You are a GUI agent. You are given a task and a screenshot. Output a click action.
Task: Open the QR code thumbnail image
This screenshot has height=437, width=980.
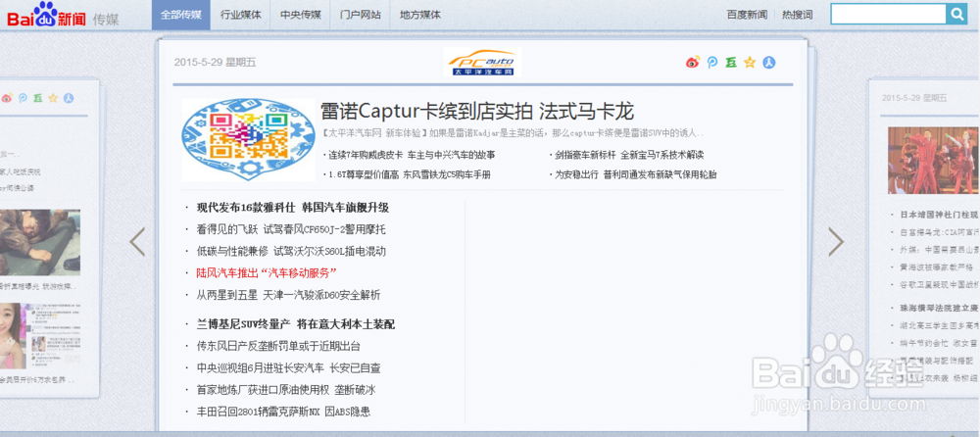pyautogui.click(x=248, y=139)
